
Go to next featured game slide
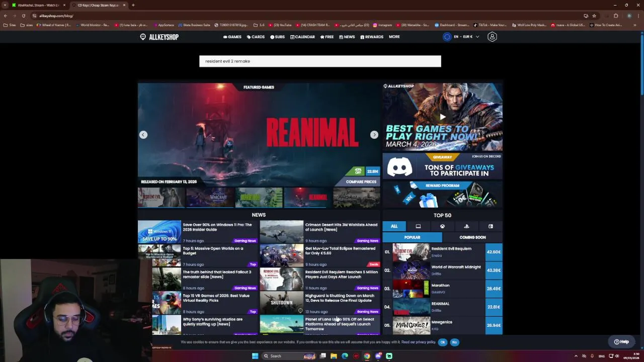[374, 135]
